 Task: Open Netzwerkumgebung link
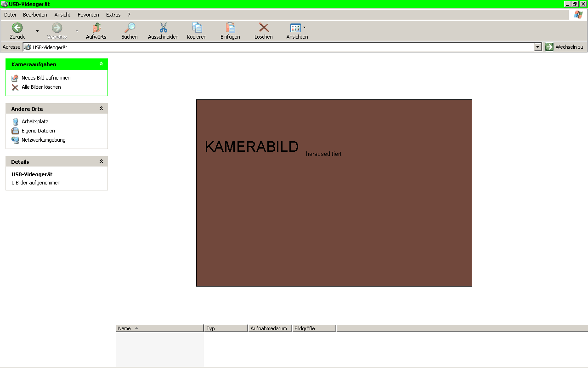(44, 140)
